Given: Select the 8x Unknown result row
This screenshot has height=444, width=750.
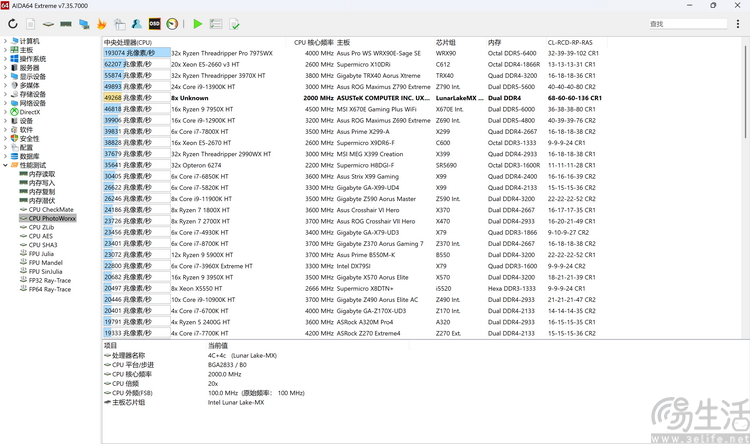Looking at the screenshot, I should click(354, 98).
